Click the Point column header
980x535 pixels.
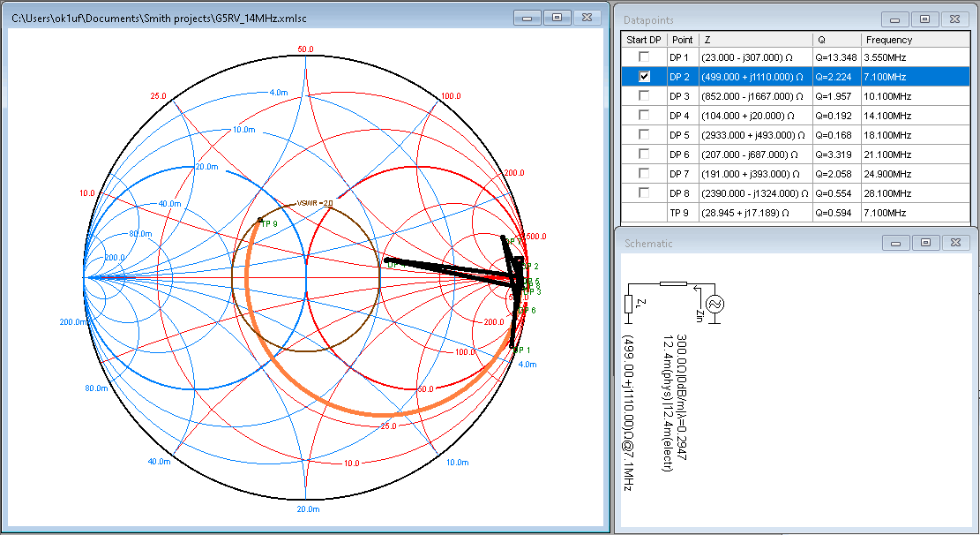(x=681, y=40)
